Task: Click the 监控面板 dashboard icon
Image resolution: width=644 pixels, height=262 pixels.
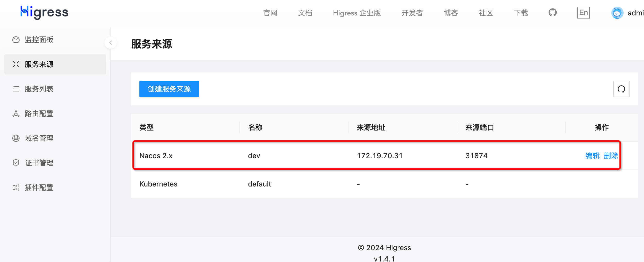Action: [x=16, y=40]
